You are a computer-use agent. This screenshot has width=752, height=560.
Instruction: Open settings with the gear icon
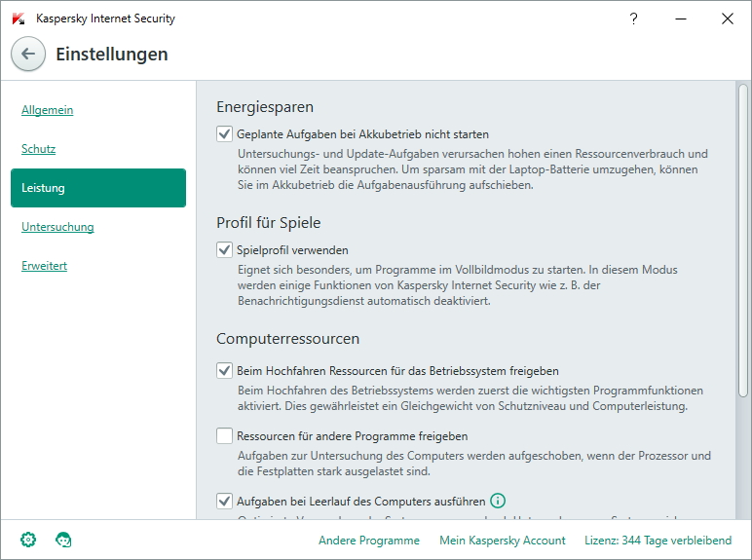28,540
